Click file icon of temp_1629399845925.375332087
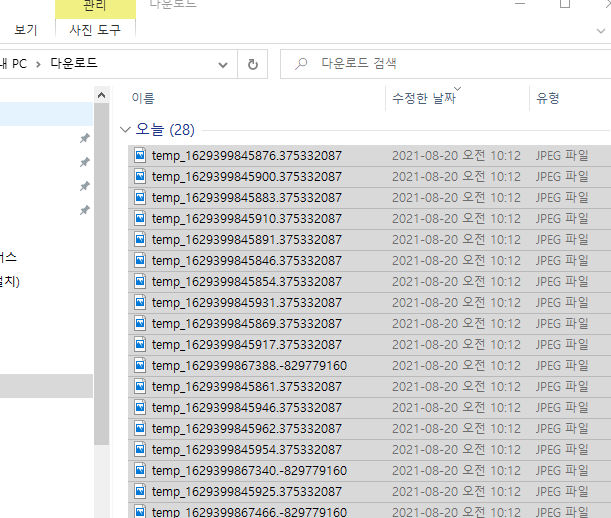The image size is (611, 518). [140, 492]
